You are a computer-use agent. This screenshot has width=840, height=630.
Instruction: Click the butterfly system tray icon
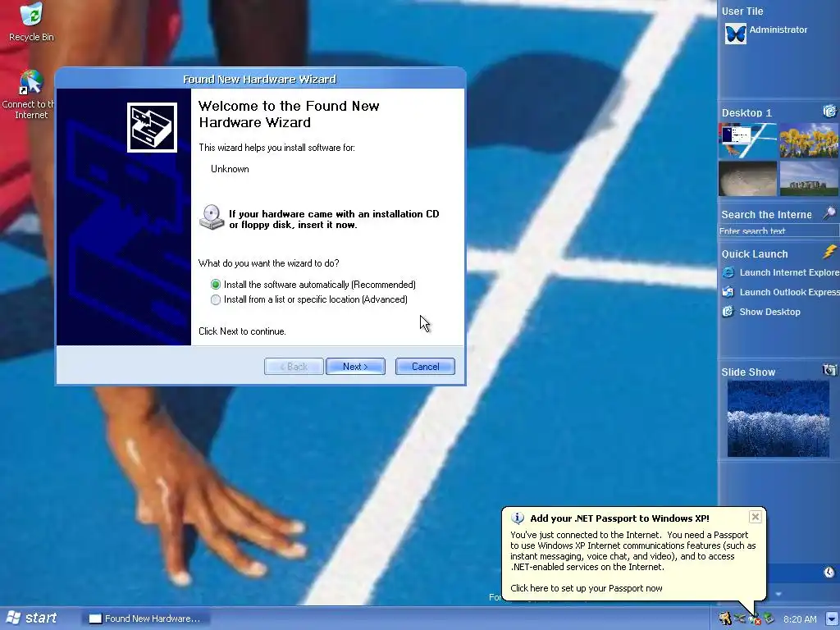pyautogui.click(x=740, y=619)
